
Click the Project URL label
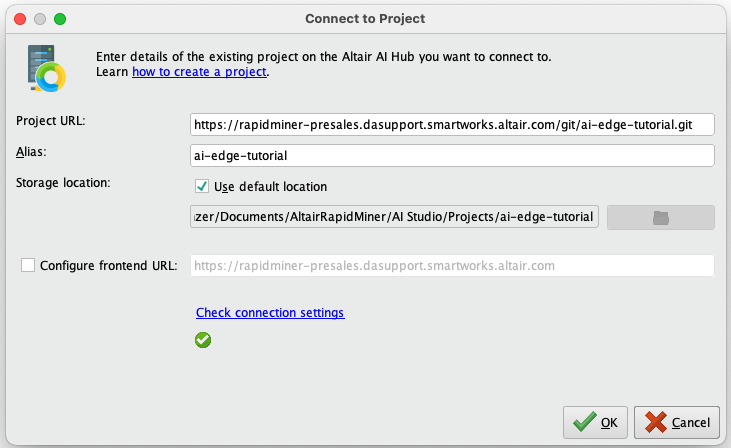(51, 121)
